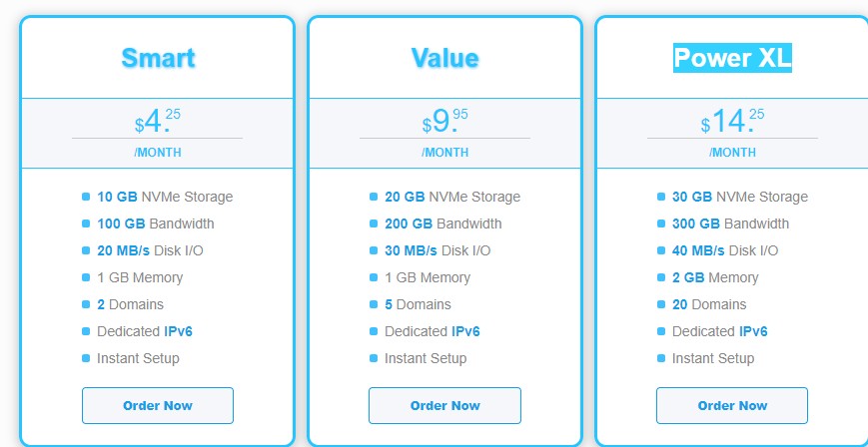Order the Power XL plan
The width and height of the screenshot is (868, 447).
coord(732,406)
